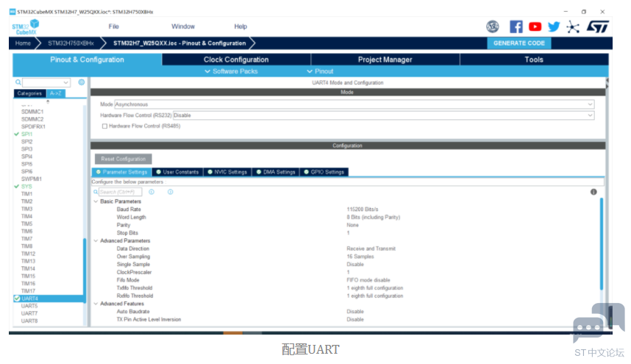The image size is (631, 364).
Task: Select SPDIFRX1 in the peripheral list
Action: click(x=33, y=126)
